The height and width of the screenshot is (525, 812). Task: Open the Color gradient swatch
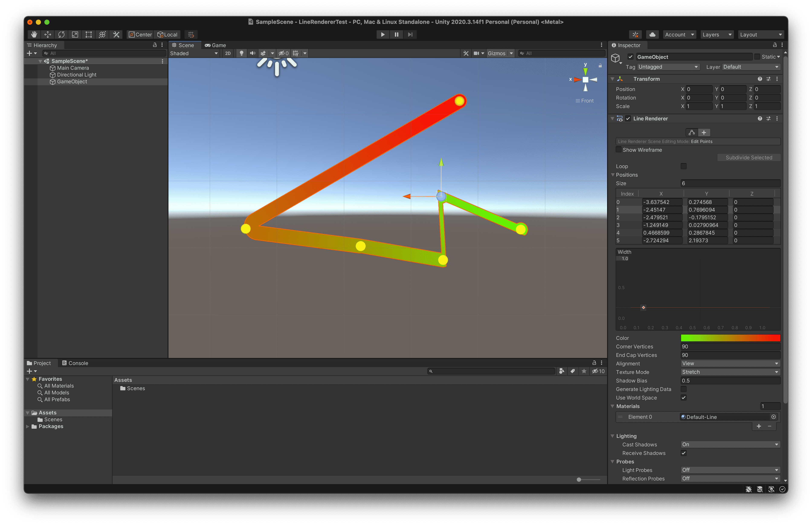coord(730,338)
